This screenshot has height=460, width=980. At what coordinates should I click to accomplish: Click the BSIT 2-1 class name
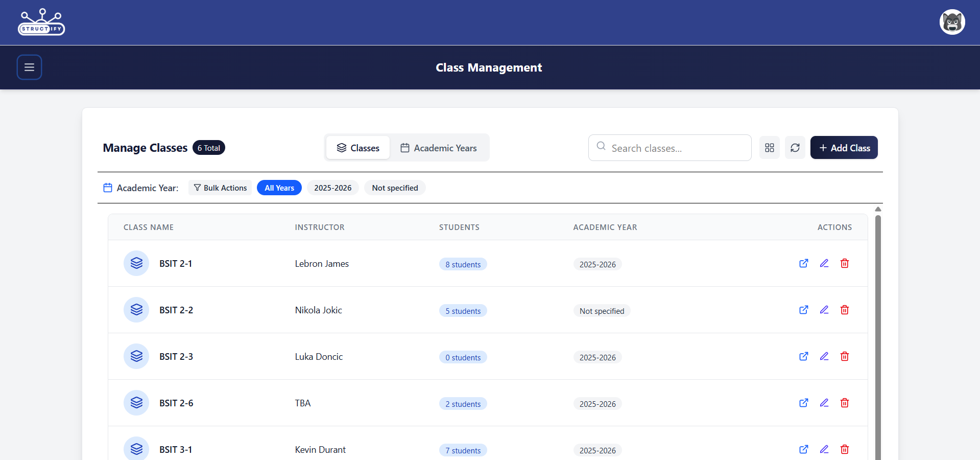[176, 264]
